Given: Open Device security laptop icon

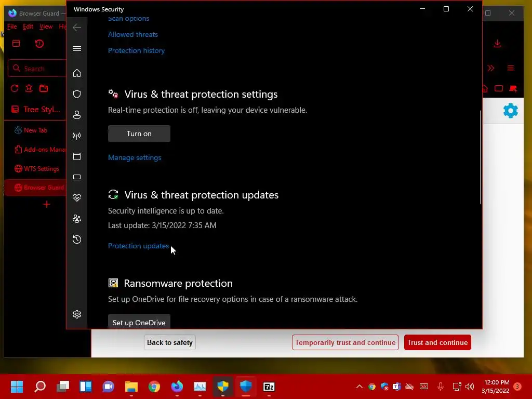Looking at the screenshot, I should pyautogui.click(x=77, y=177).
